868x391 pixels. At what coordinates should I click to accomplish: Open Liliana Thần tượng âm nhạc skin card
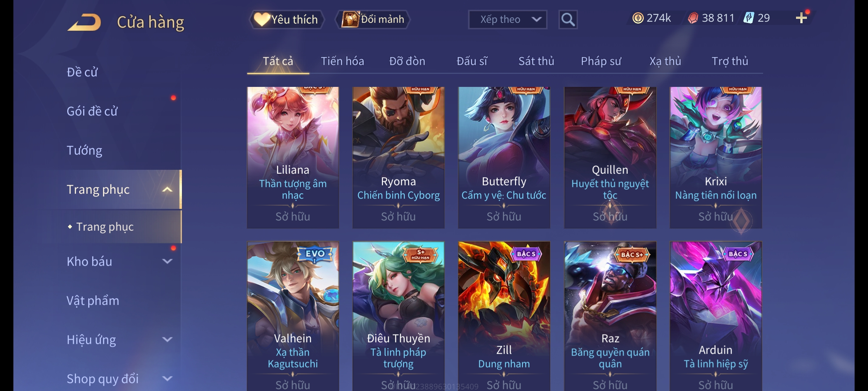coord(293,157)
